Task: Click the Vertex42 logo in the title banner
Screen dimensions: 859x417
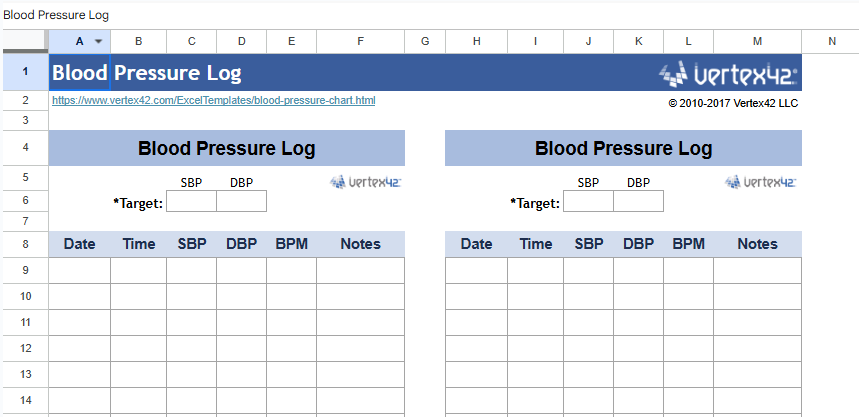Action: [728, 73]
